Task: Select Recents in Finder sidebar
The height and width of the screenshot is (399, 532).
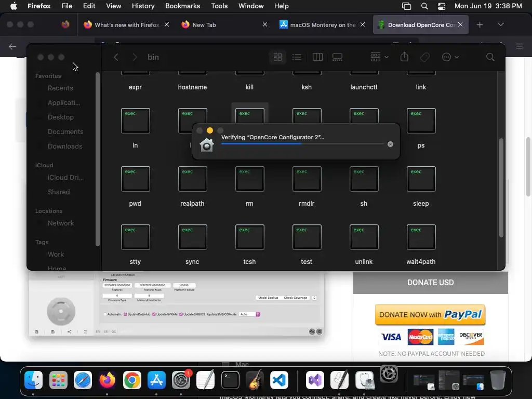Action: coord(60,88)
